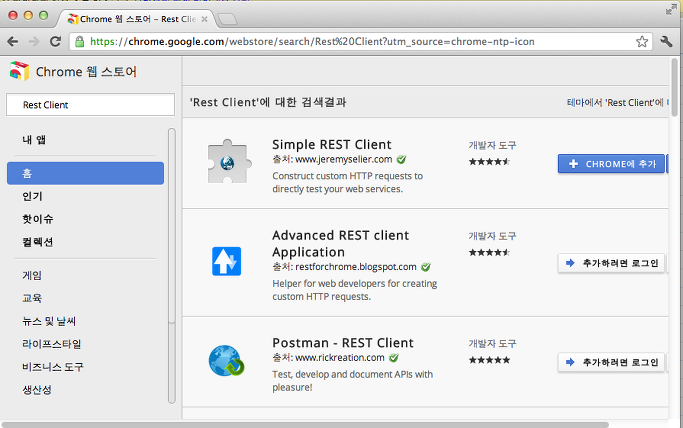Click the Postman description 'Test, develop and document APIs'

click(x=352, y=381)
